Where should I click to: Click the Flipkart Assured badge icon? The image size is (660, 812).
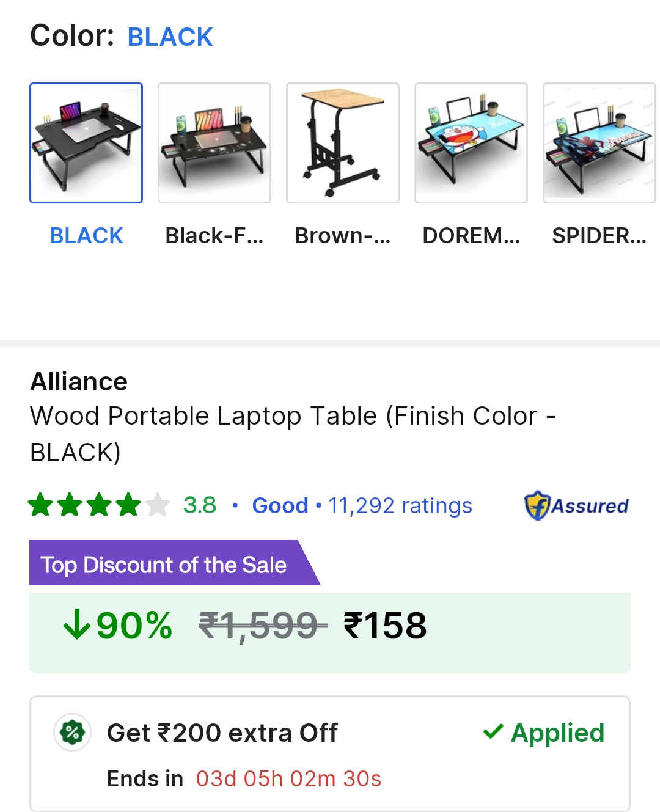tap(538, 505)
